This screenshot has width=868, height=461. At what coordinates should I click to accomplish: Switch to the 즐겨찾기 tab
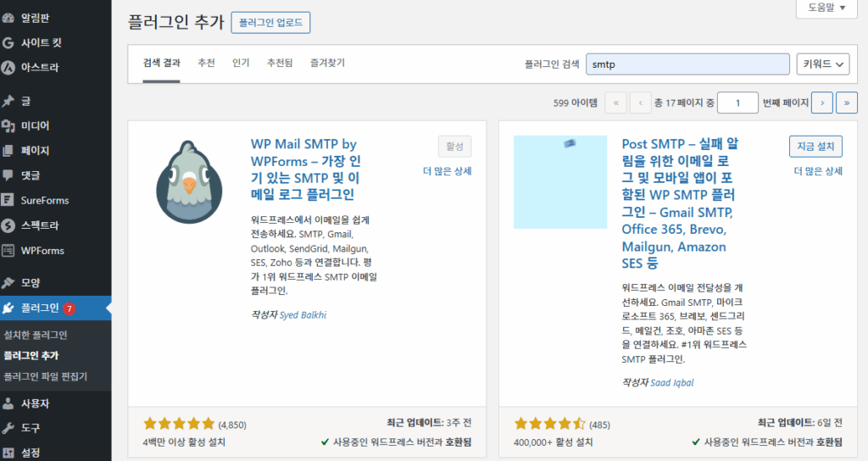point(328,63)
